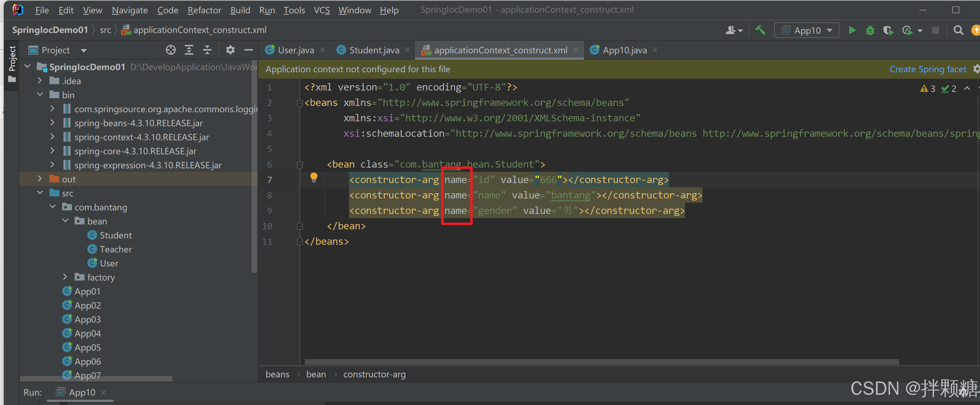Click the Build project hammer icon
Image resolution: width=980 pixels, height=405 pixels.
click(x=760, y=31)
